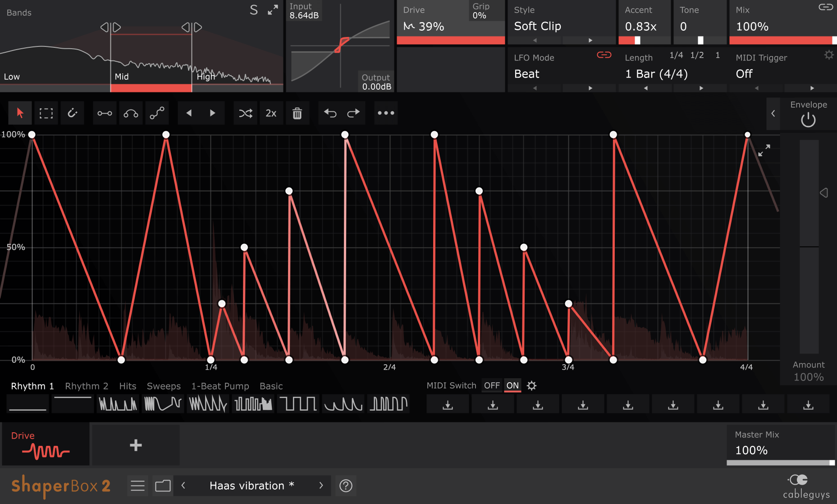Click the Master Mix slider

pyautogui.click(x=780, y=462)
